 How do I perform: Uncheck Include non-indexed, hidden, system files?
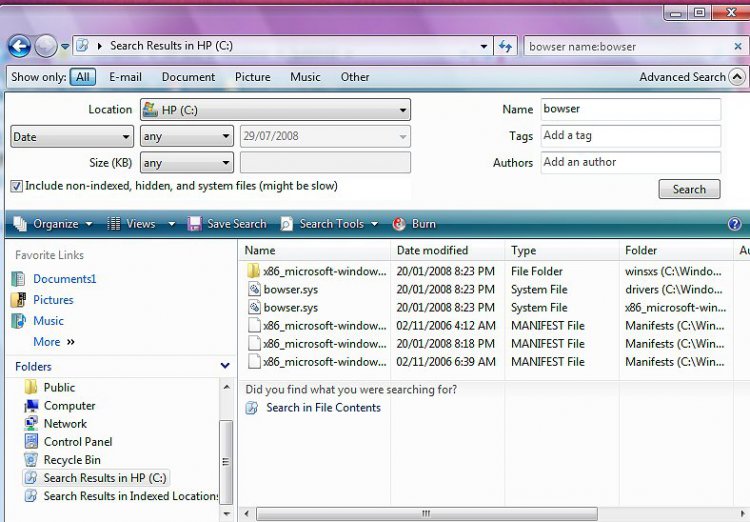16,186
